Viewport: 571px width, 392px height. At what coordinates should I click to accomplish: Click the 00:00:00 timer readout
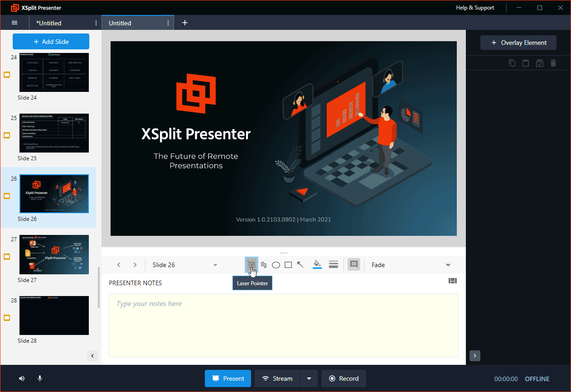(x=506, y=379)
